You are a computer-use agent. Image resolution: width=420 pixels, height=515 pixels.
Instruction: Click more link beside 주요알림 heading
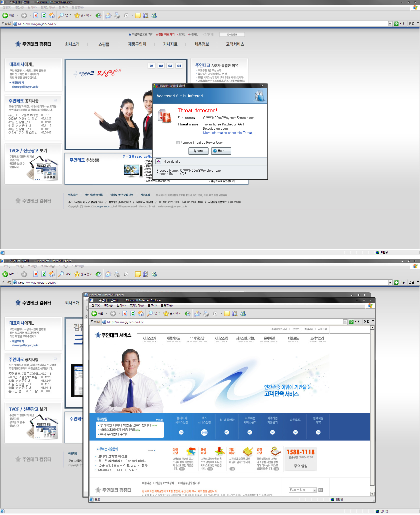pos(159,420)
